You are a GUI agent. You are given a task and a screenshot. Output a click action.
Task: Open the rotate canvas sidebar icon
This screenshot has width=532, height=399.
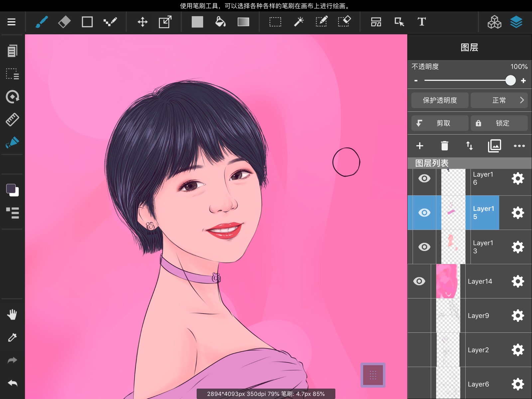pyautogui.click(x=12, y=97)
